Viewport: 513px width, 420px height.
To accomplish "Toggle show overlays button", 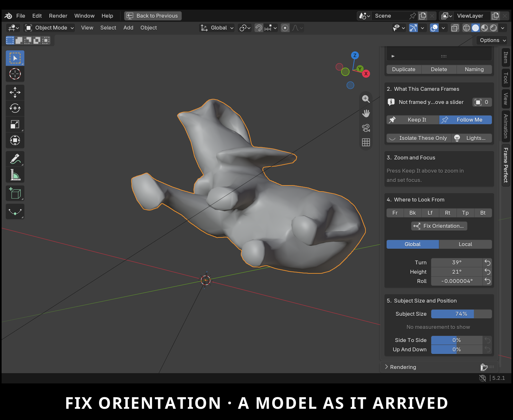I will tap(434, 28).
